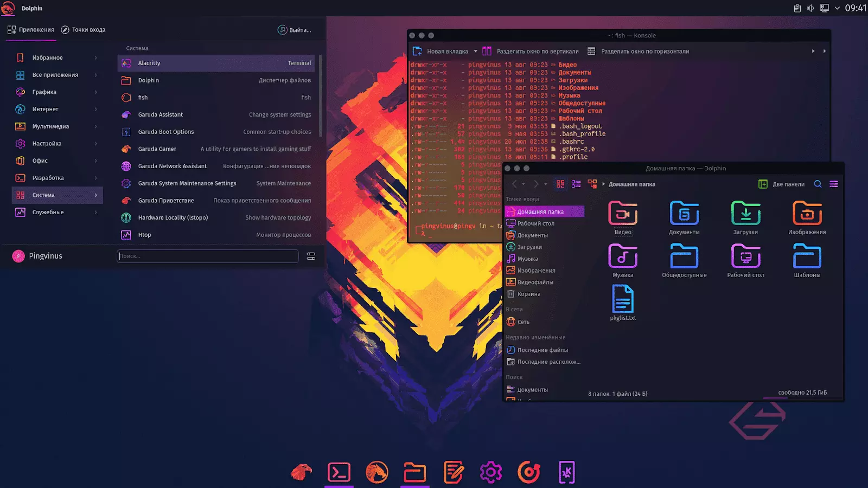This screenshot has height=488, width=868.
Task: Click the free space bar in Dolphin status
Action: (802, 398)
